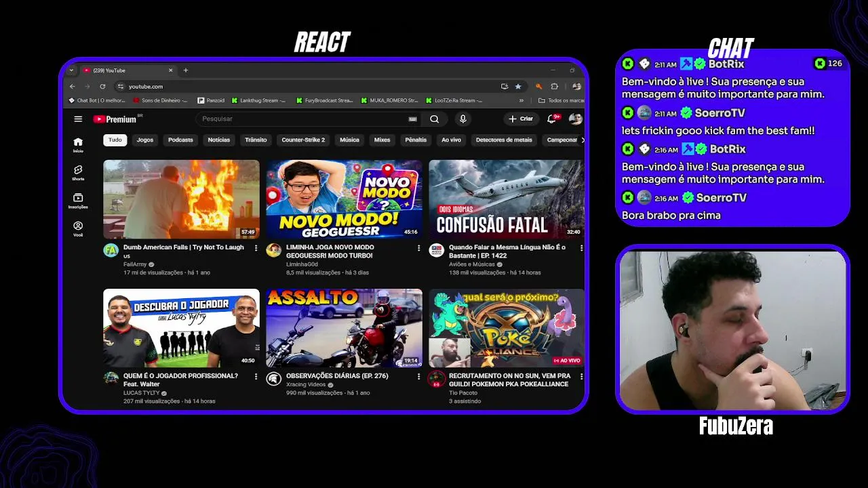Image resolution: width=868 pixels, height=488 pixels.
Task: Open the notifications bell
Action: (x=552, y=119)
